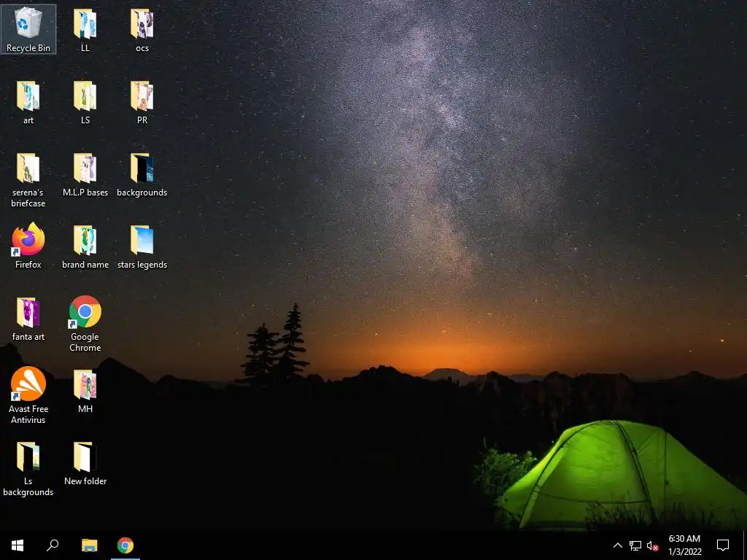Select the Ls backgrounds folder
The image size is (747, 560).
(28, 467)
